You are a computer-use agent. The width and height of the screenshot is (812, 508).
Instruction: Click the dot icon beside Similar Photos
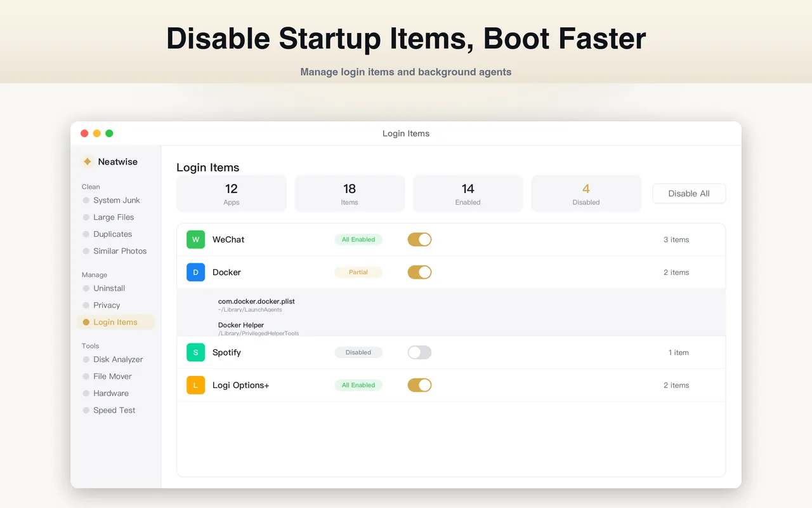(x=86, y=251)
